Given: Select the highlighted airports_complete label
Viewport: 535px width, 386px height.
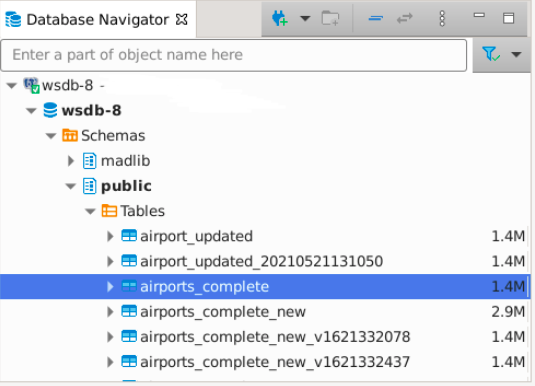Looking at the screenshot, I should pos(204,287).
